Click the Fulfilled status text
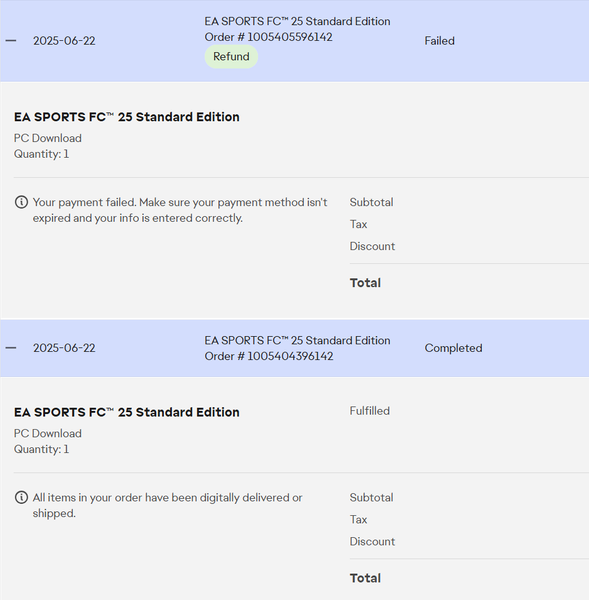 pyautogui.click(x=370, y=411)
